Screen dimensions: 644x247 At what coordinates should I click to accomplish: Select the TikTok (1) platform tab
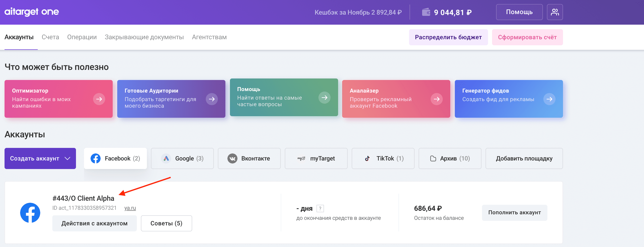point(383,158)
